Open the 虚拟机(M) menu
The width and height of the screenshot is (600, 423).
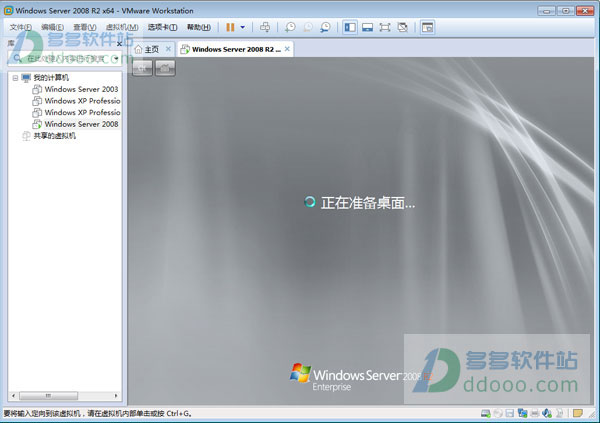tap(122, 27)
